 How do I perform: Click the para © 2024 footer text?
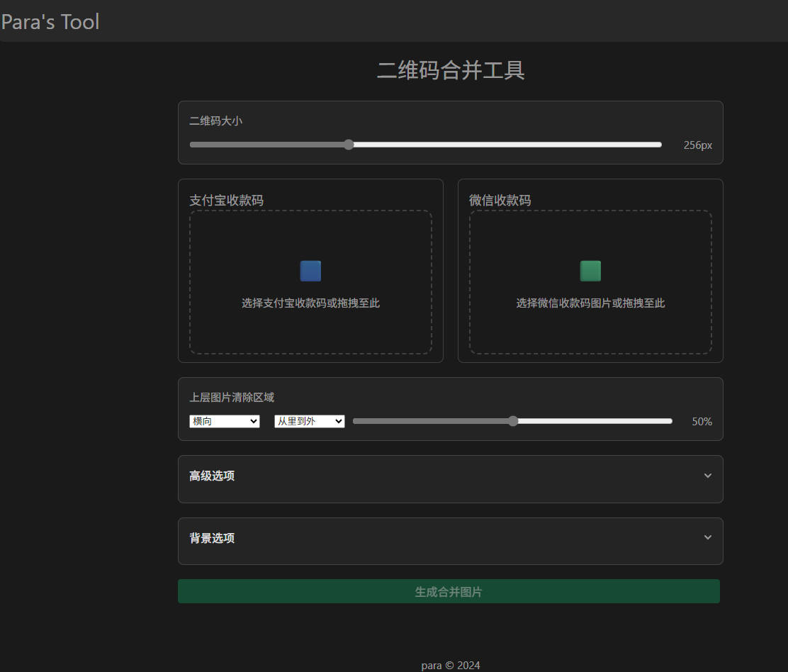[450, 666]
